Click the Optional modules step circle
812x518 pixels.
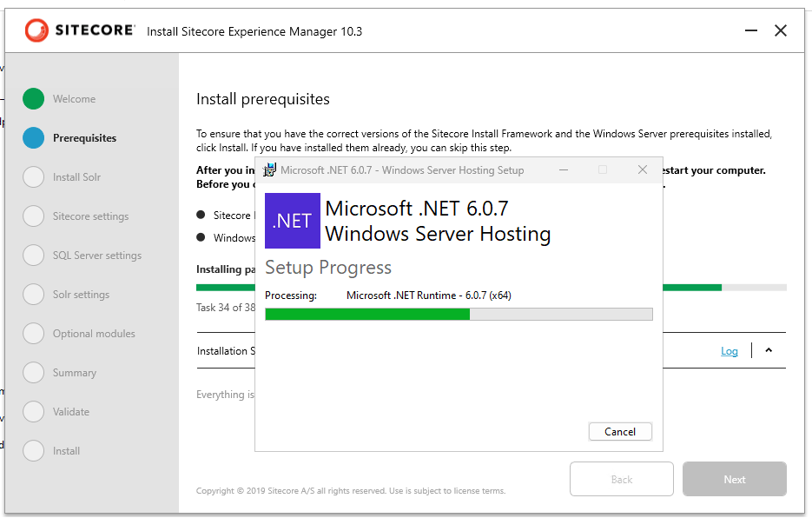click(x=33, y=334)
